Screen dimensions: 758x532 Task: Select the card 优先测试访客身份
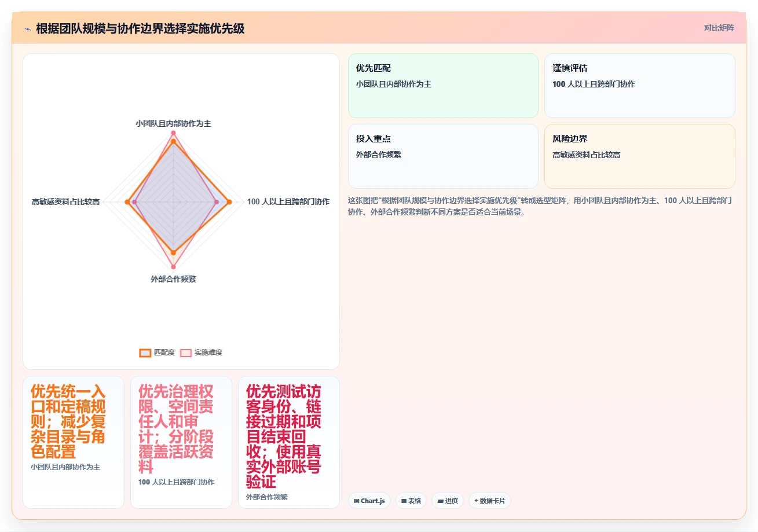(289, 442)
